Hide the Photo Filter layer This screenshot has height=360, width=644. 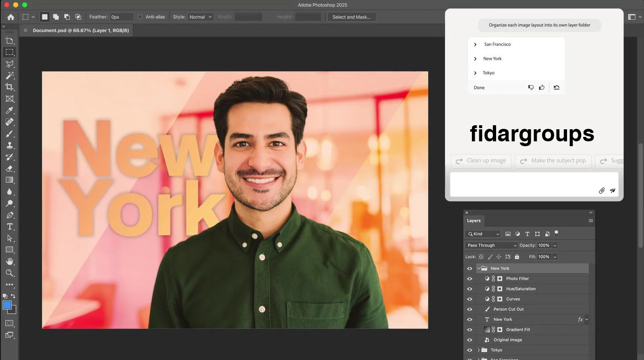point(469,279)
